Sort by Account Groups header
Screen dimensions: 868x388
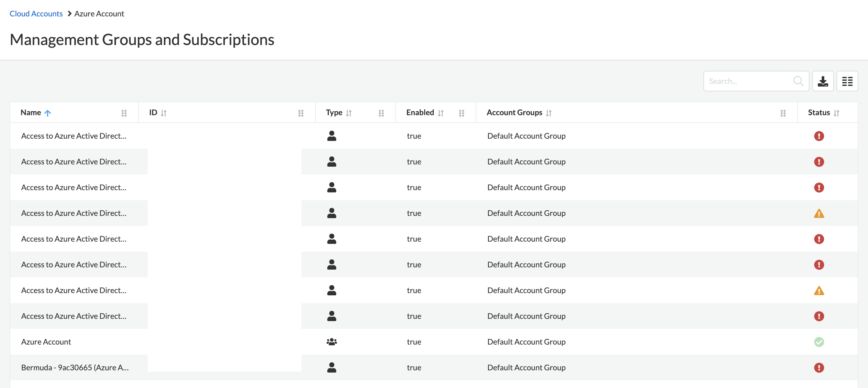(548, 113)
